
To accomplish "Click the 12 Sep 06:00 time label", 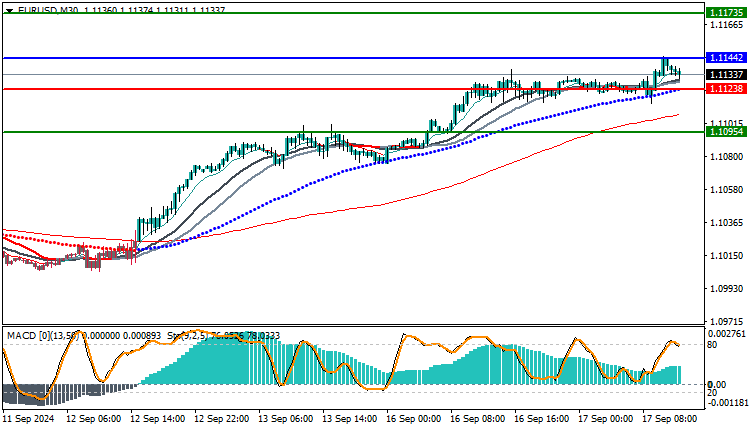I will coord(93,419).
